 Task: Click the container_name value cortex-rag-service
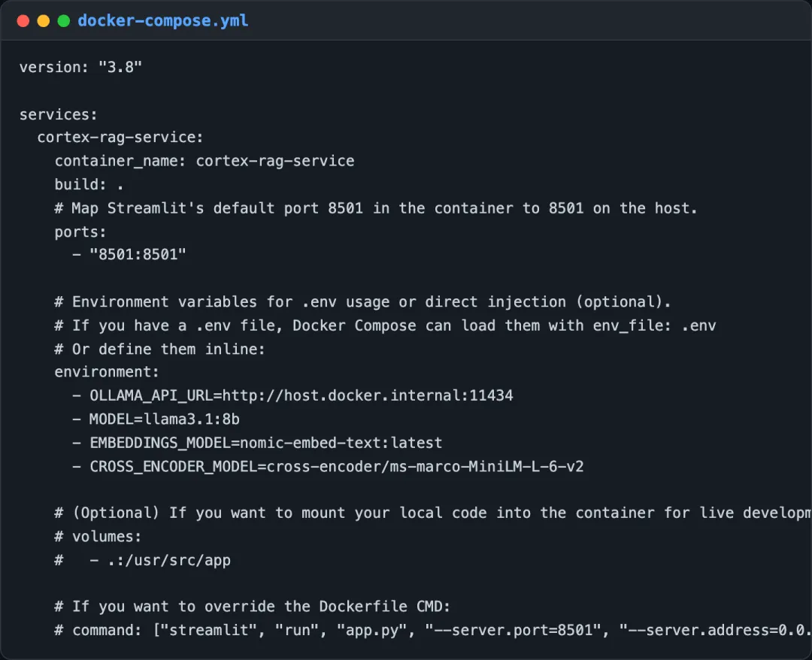tap(275, 161)
